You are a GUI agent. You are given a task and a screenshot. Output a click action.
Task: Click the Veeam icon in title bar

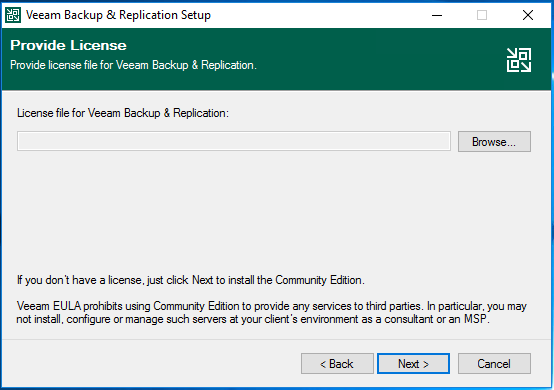[x=13, y=15]
